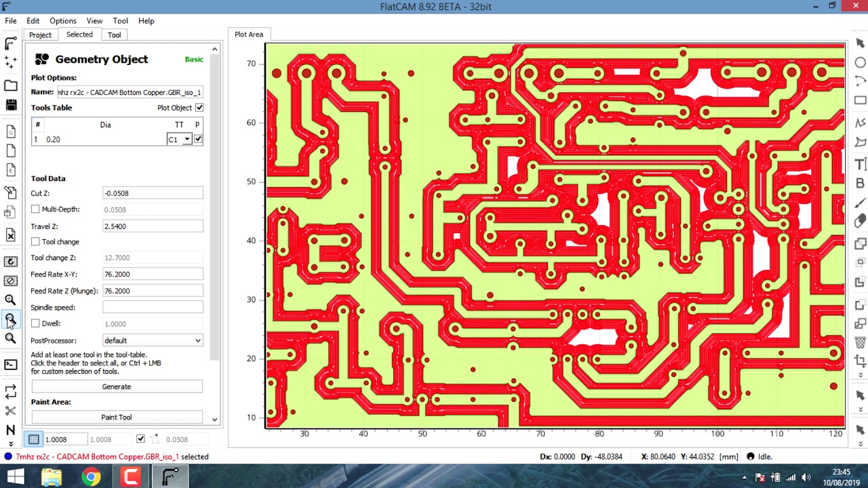Open the Tool menu

tap(120, 21)
